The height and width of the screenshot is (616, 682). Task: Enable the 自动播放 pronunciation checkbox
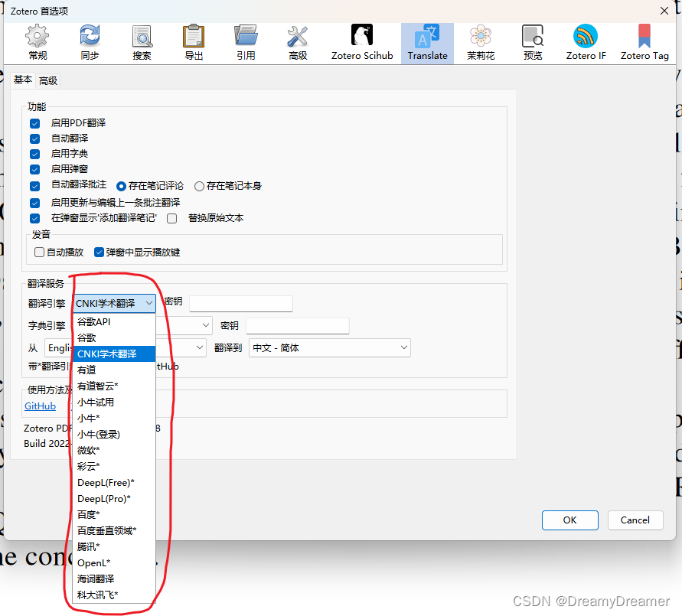39,252
